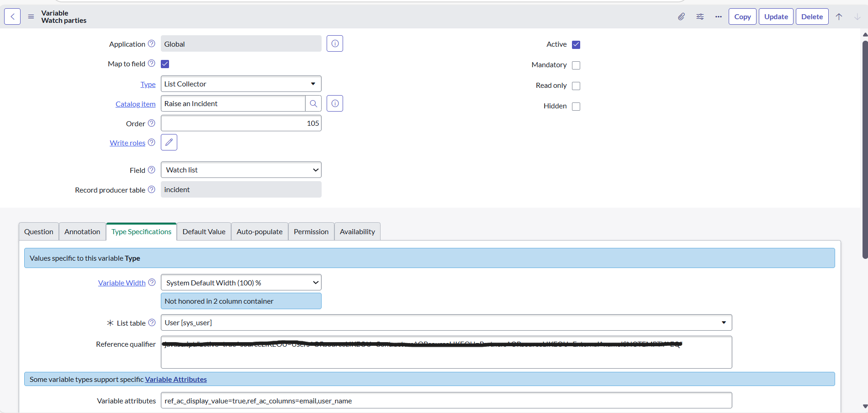Uncheck the Active checkbox

click(576, 45)
